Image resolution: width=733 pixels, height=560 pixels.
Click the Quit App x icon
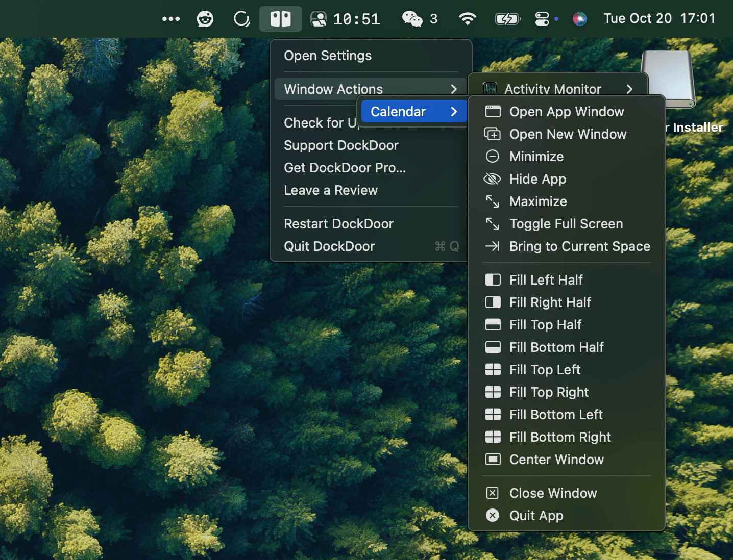tap(493, 516)
